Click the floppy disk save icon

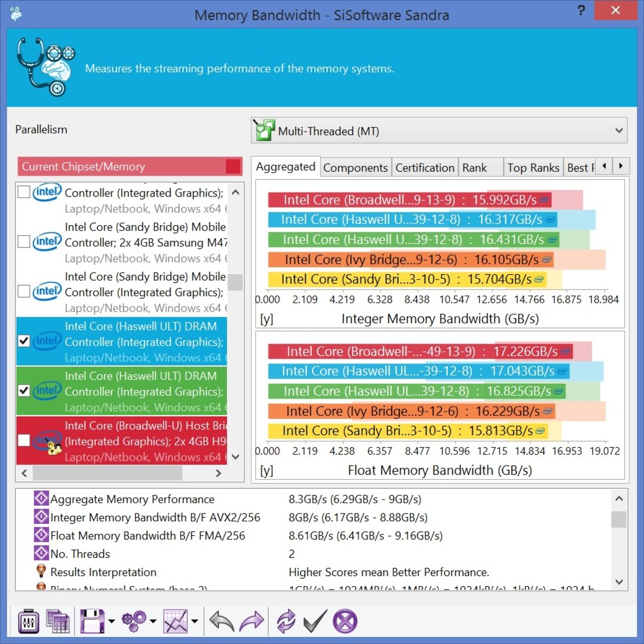point(92,621)
